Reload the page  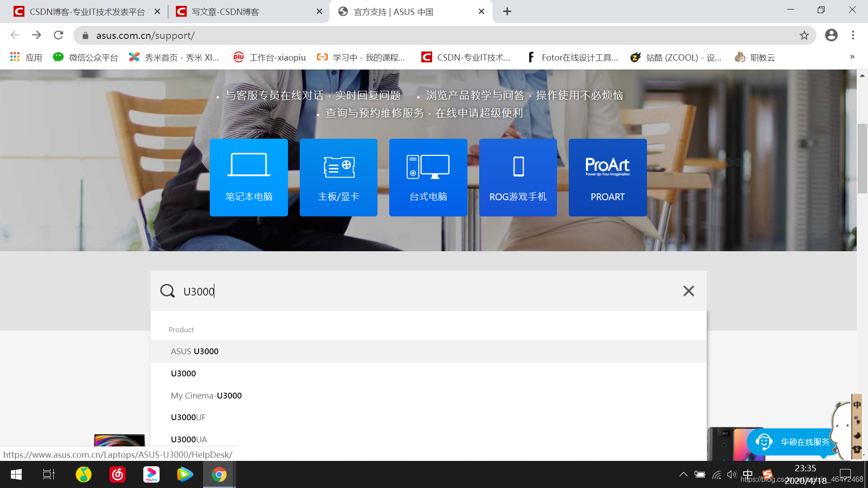(x=58, y=35)
